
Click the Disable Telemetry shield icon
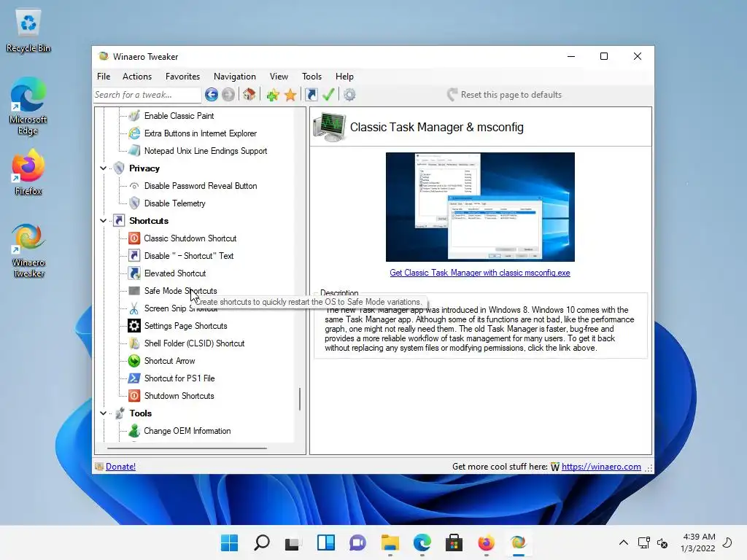coord(134,203)
